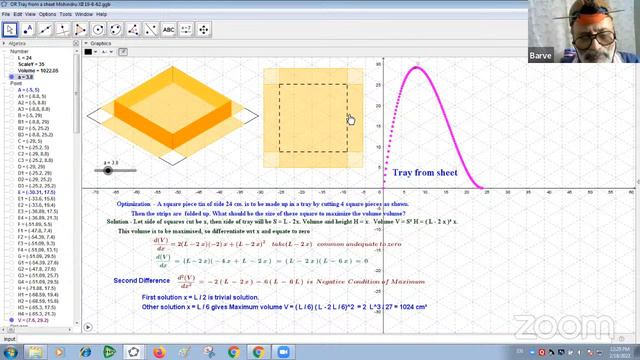Toggle visibility of ScaleY = 35

pyautogui.click(x=11, y=64)
